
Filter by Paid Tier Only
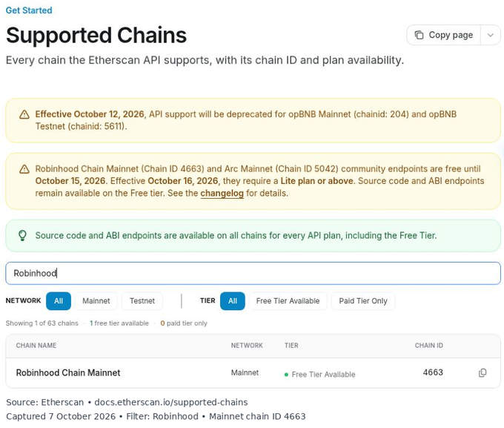click(x=363, y=301)
